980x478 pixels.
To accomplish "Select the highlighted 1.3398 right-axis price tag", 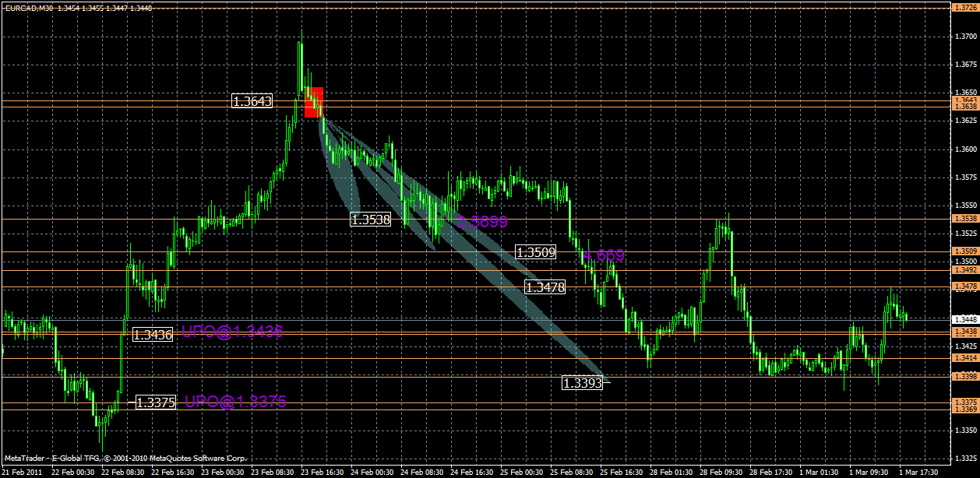I will click(x=966, y=375).
